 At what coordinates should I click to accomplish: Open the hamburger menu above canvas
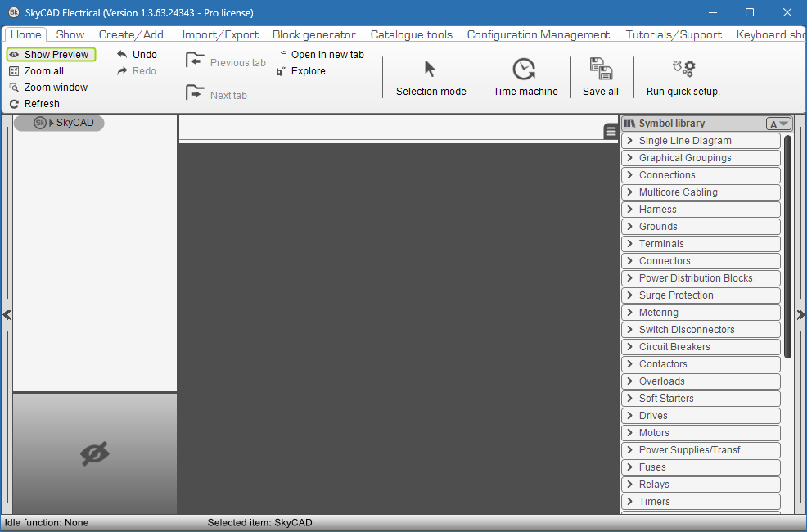click(x=611, y=132)
